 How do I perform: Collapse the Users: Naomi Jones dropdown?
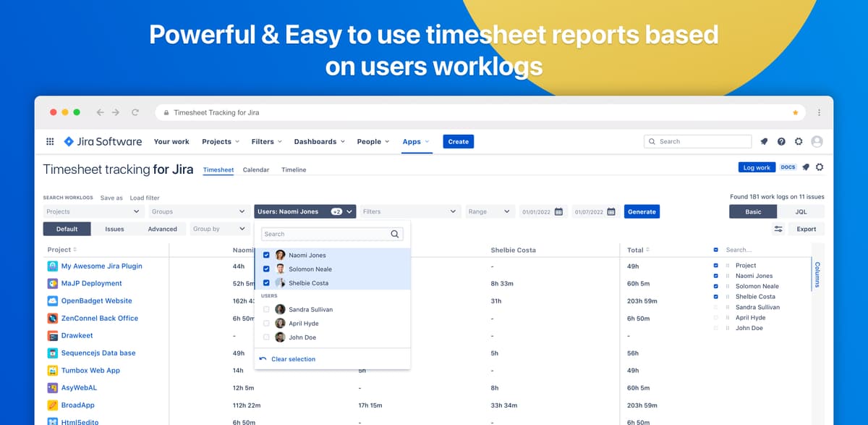point(305,211)
